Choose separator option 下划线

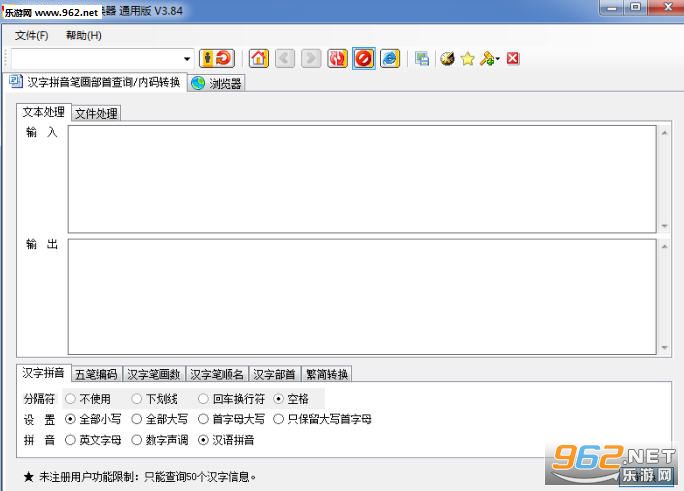pyautogui.click(x=155, y=399)
